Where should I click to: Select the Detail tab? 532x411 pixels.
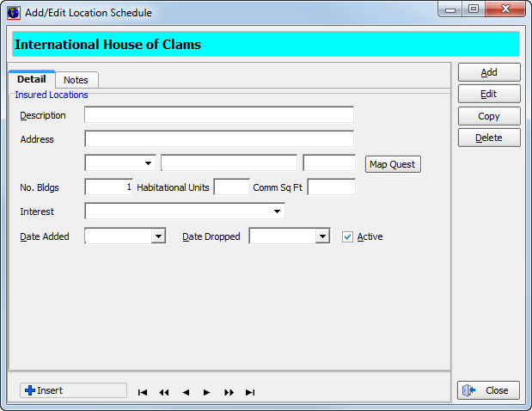(32, 79)
